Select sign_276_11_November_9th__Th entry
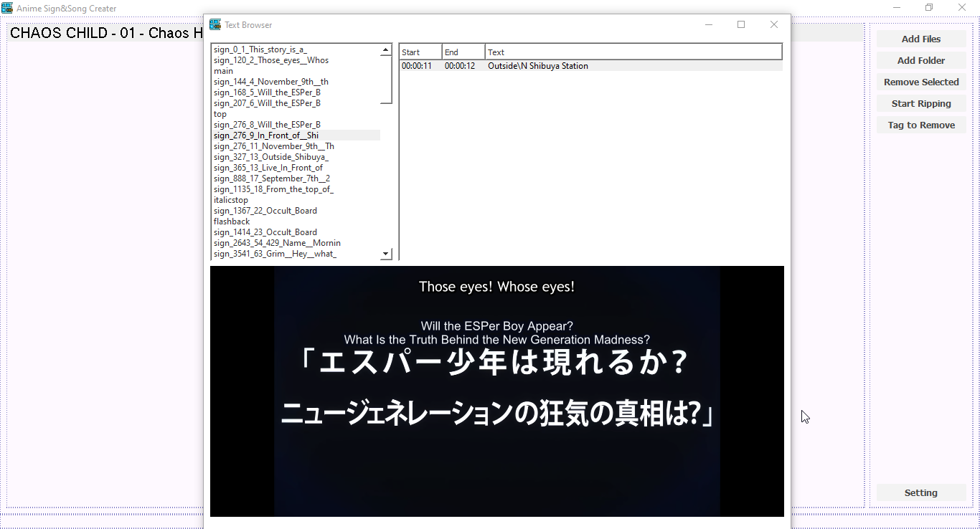The width and height of the screenshot is (980, 529). [296, 146]
